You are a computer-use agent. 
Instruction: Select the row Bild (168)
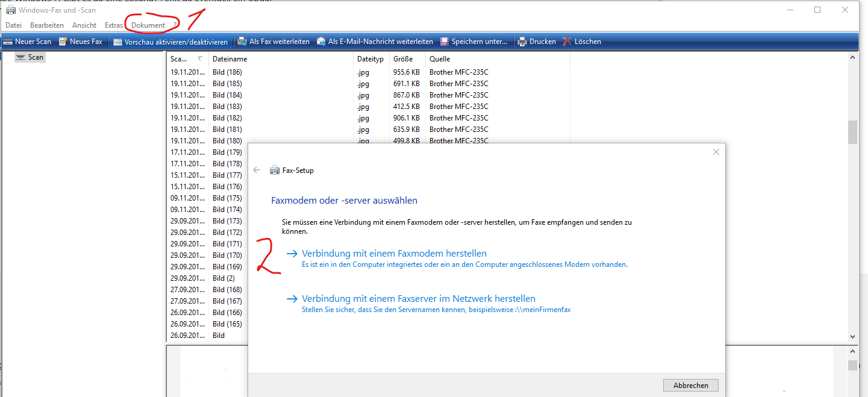[x=207, y=290]
